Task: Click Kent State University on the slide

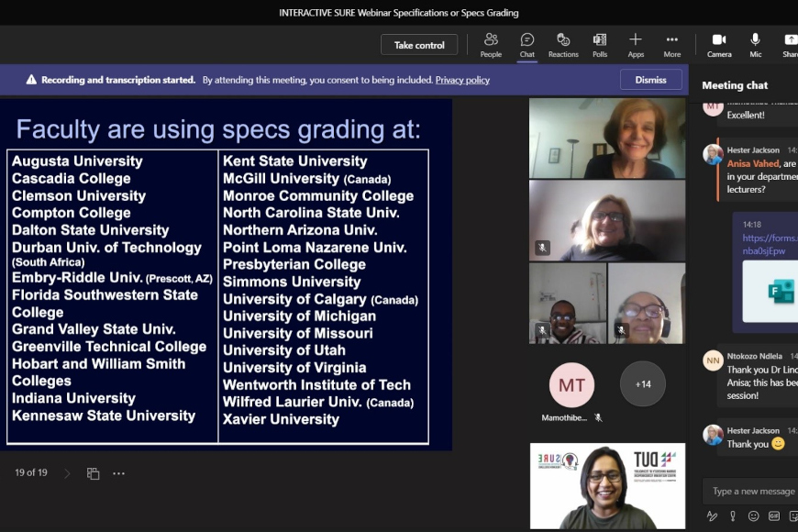Action: click(295, 161)
